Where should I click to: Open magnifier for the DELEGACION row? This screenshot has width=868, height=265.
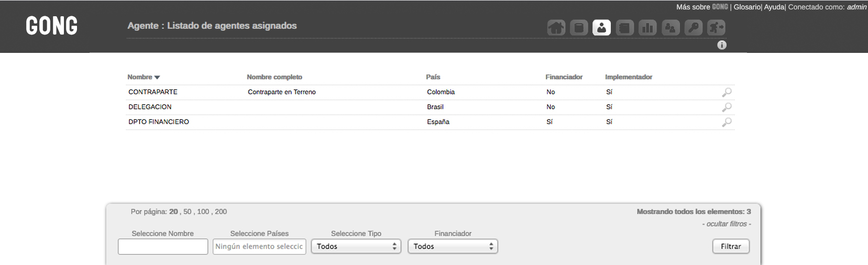[727, 107]
